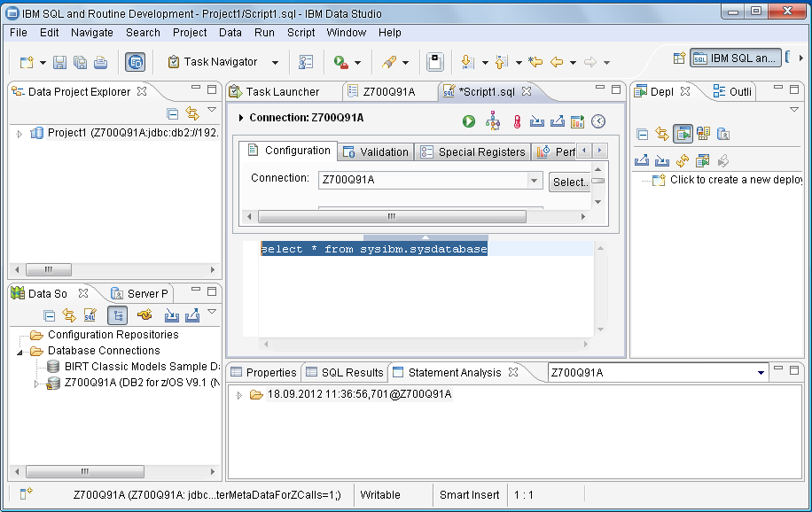Screen dimensions: 812x512
Task: Expand the Project1 tree node
Action: 20,134
